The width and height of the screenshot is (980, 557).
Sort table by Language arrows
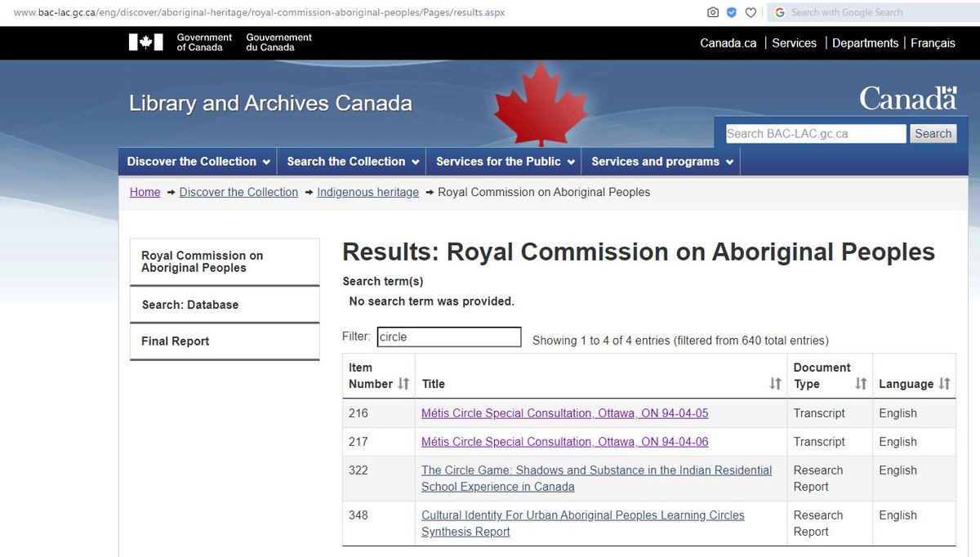(x=944, y=384)
